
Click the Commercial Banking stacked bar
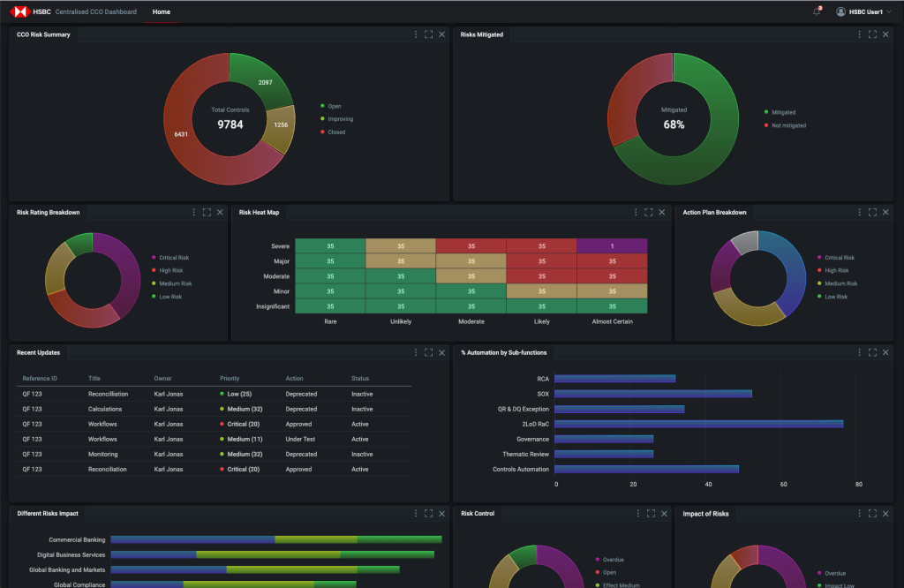(276, 539)
